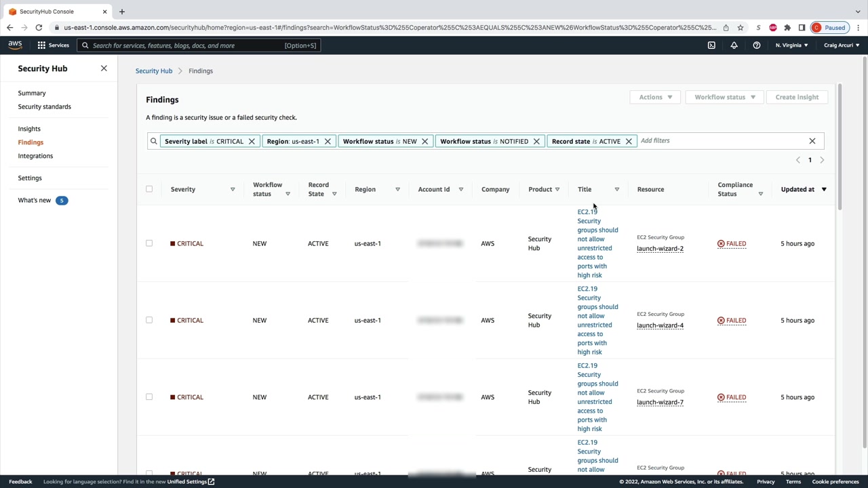Image resolution: width=868 pixels, height=488 pixels.
Task: Open Settings in the sidebar
Action: coord(30,178)
